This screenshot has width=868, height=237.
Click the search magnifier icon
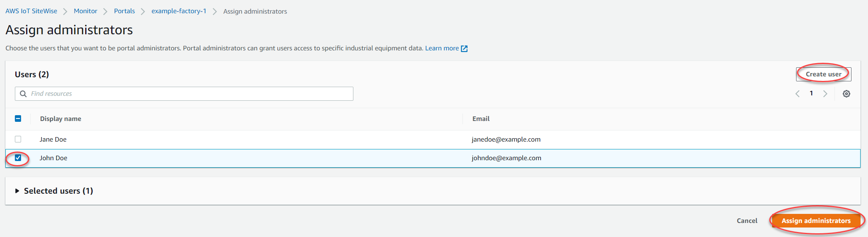pos(23,94)
